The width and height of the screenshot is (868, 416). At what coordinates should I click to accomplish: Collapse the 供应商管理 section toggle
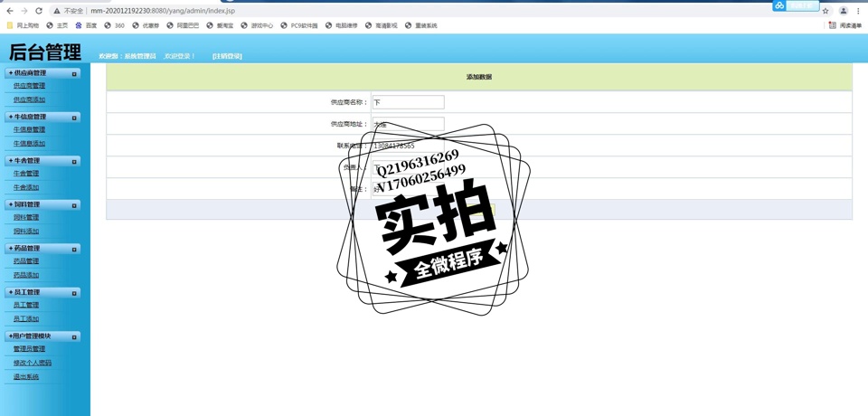coord(74,73)
